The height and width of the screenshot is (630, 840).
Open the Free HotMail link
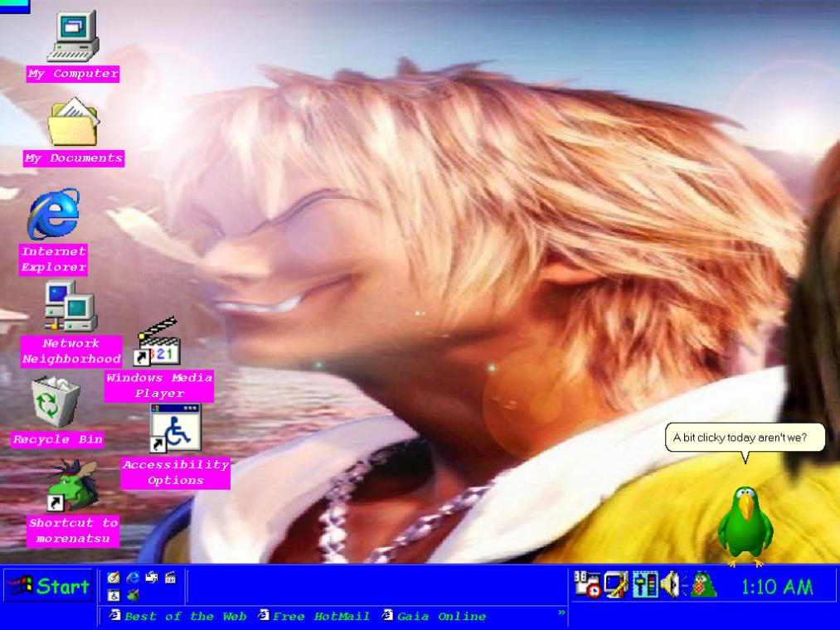[x=314, y=616]
